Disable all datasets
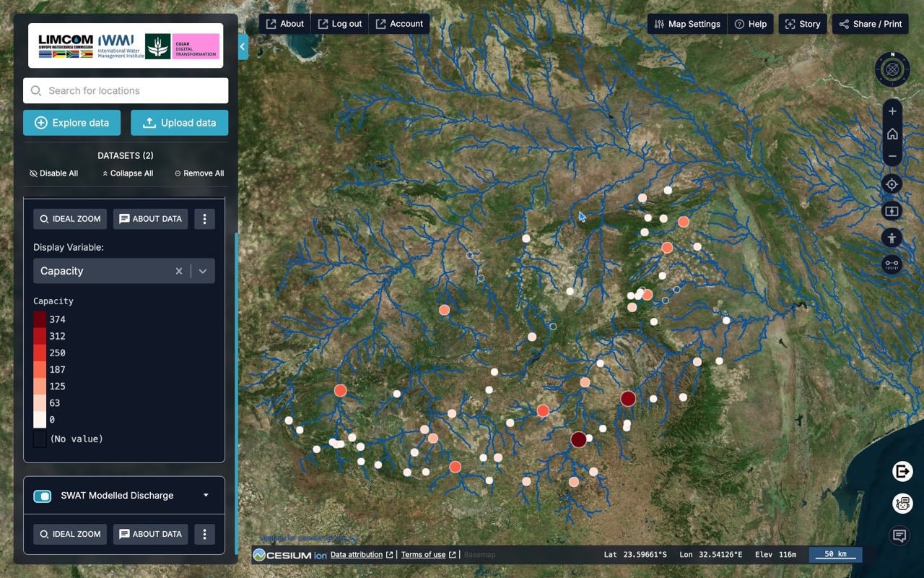This screenshot has height=578, width=924. coord(53,173)
